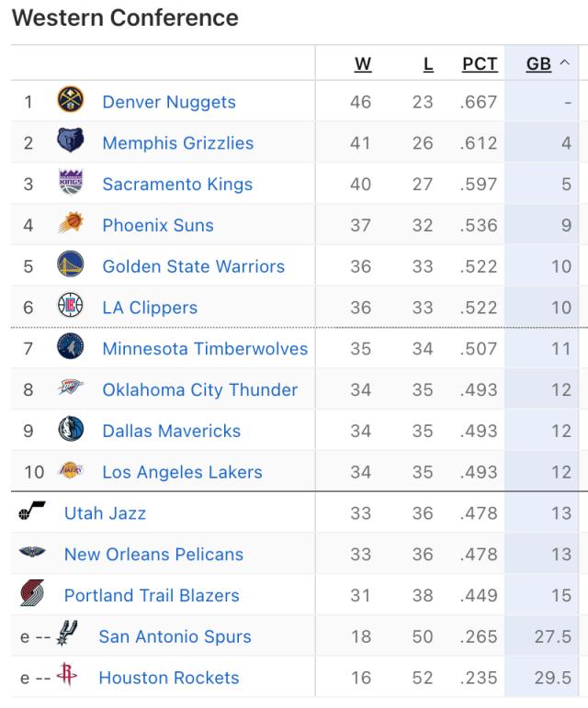Click the Sacramento Kings logo icon
Viewport: 588px width, 708px height.
point(71,184)
